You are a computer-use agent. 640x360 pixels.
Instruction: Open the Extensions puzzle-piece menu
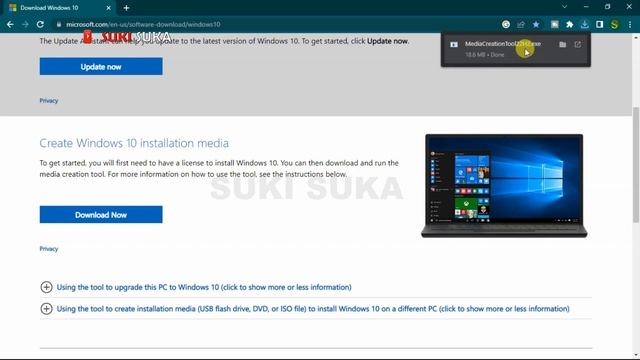tap(569, 24)
